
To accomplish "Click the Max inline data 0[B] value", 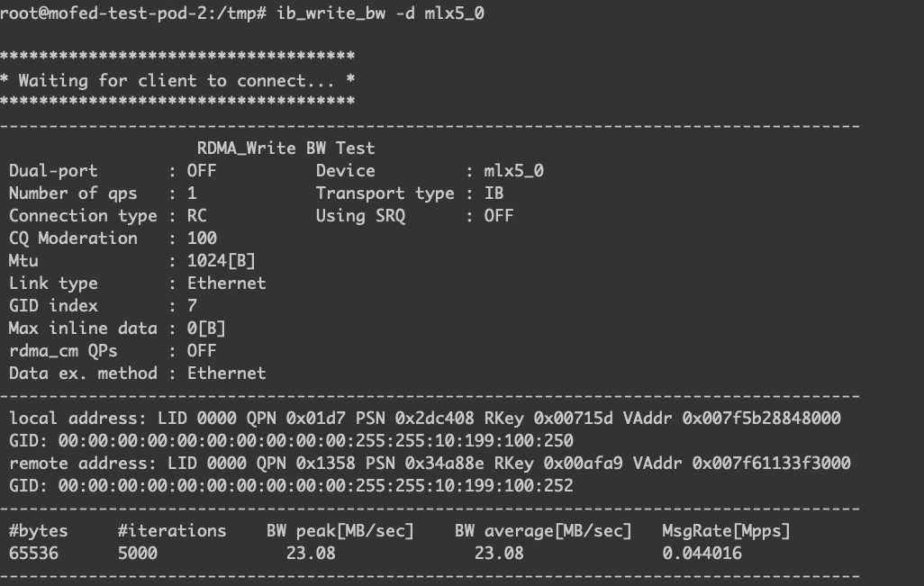I will [x=206, y=328].
